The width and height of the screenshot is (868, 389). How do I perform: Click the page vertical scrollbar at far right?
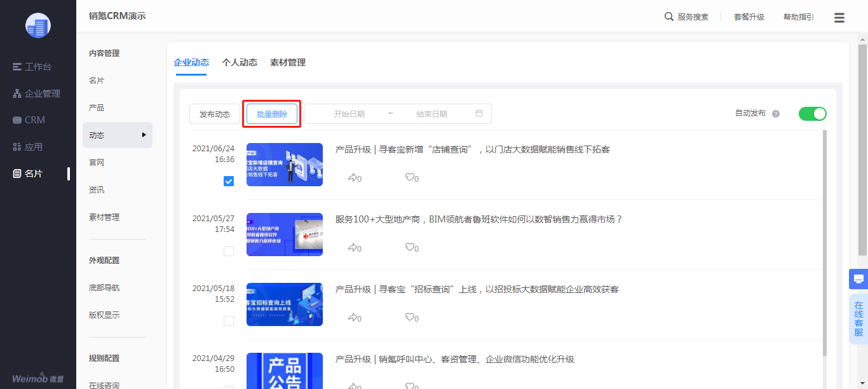(x=862, y=150)
